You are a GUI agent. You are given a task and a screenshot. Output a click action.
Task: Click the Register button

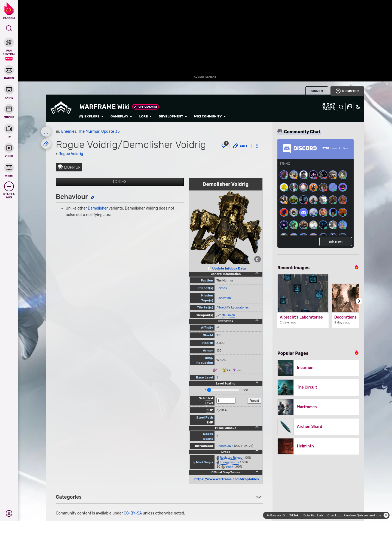(x=347, y=91)
